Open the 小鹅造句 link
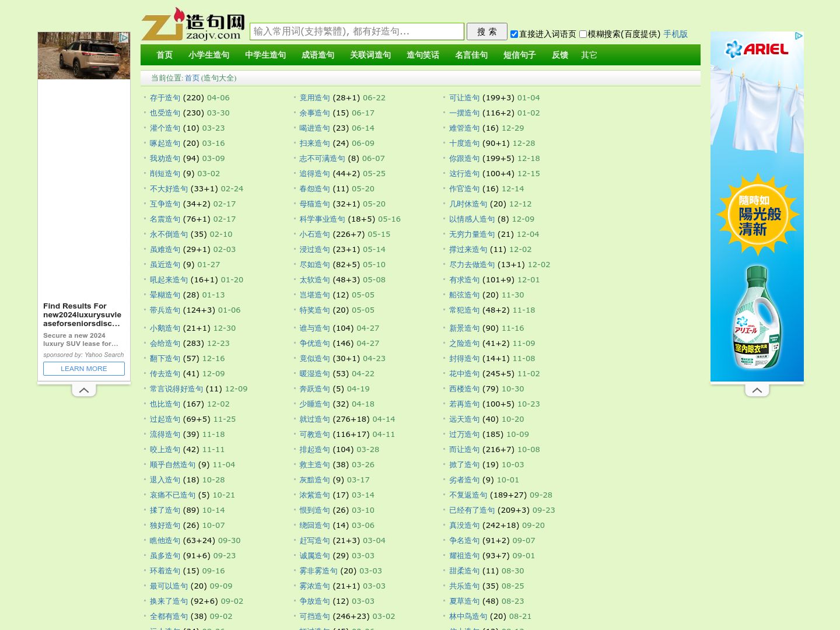 pyautogui.click(x=165, y=328)
